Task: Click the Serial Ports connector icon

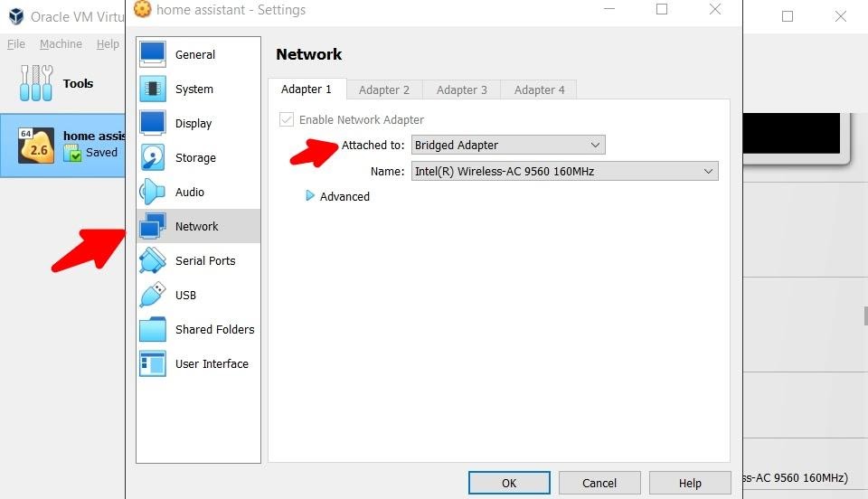Action: (153, 260)
